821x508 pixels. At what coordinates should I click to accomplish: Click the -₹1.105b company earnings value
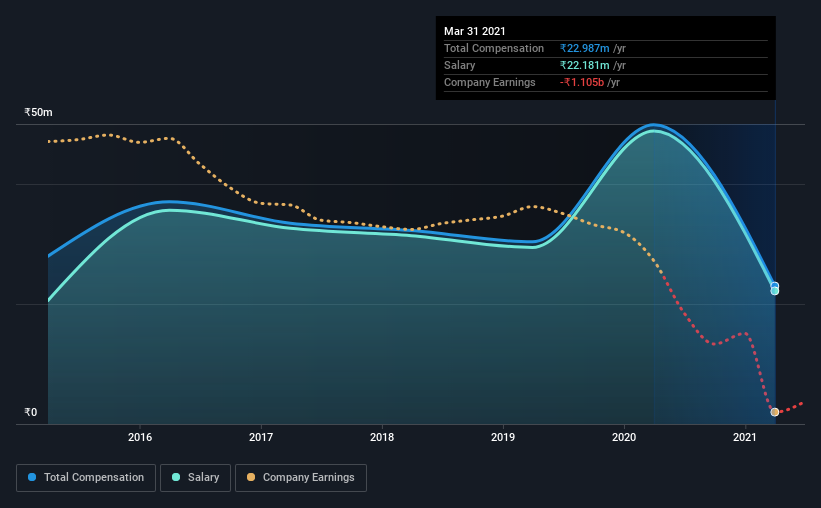[x=582, y=82]
